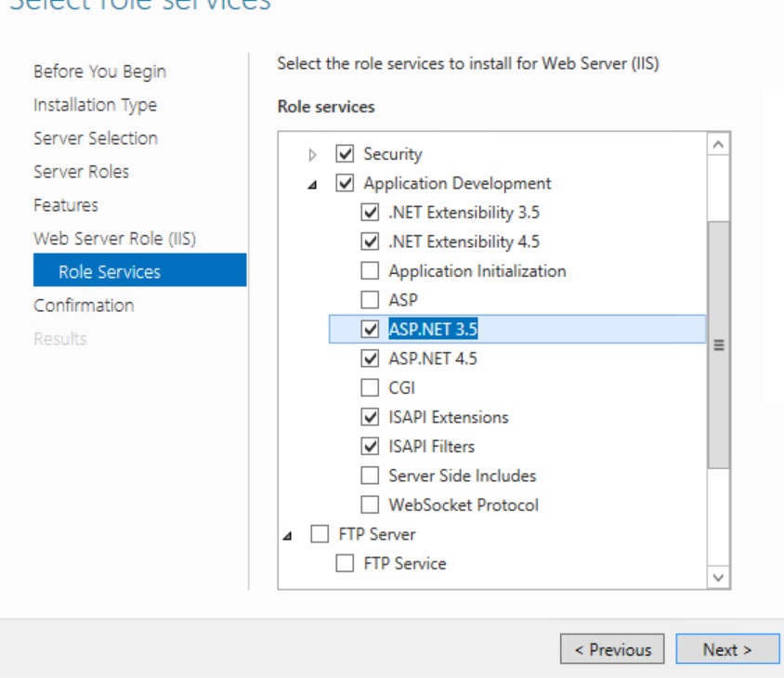The width and height of the screenshot is (784, 678).
Task: Disable .NET Extensibility 3.5
Action: pos(370,212)
